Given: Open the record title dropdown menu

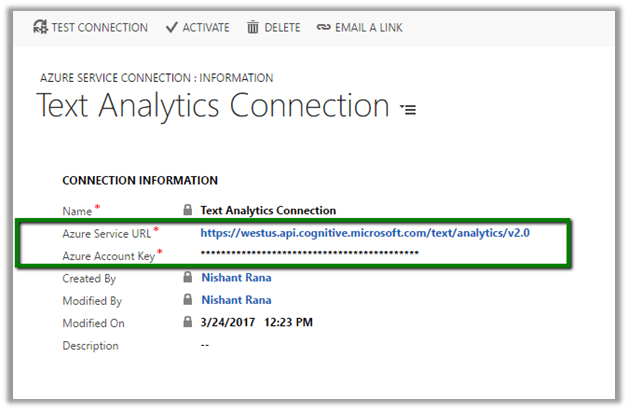Looking at the screenshot, I should (408, 108).
